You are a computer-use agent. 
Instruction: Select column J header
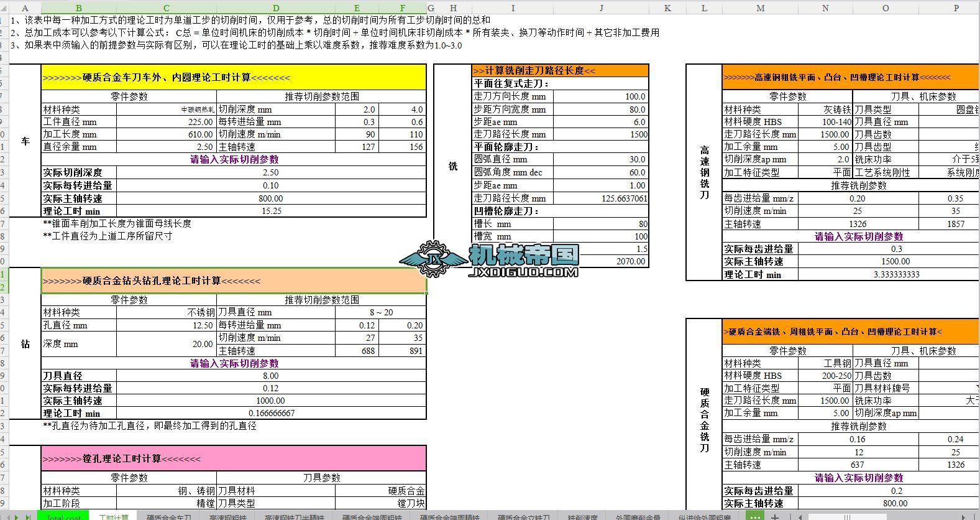(601, 8)
